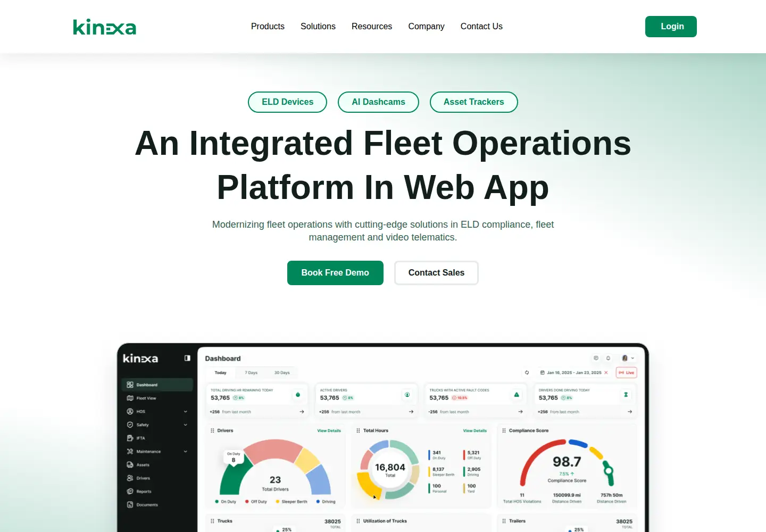766x532 pixels.
Task: Click the Kinexa logo in the site header
Action: tap(104, 27)
